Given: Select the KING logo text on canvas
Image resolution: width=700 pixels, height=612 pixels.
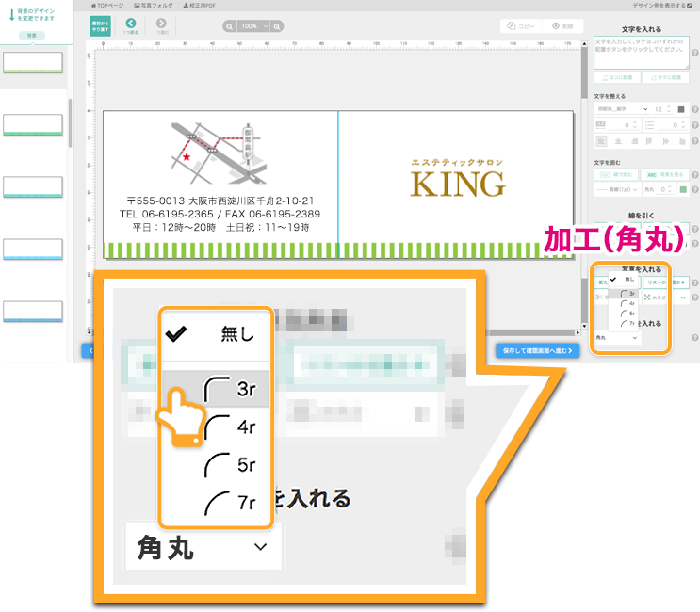Looking at the screenshot, I should [x=458, y=185].
